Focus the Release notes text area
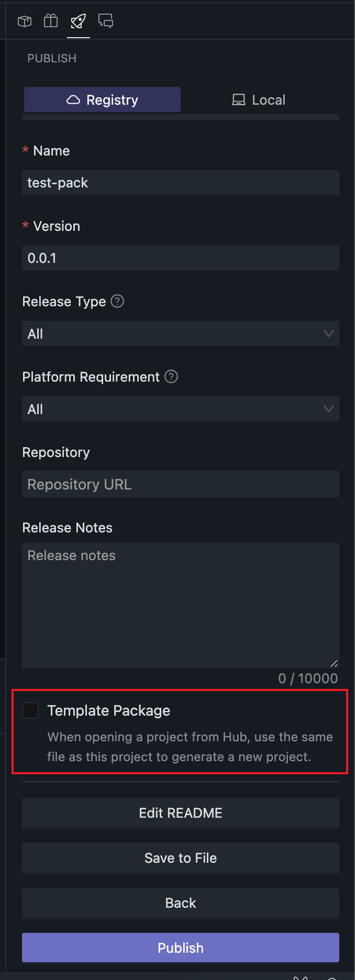Screen dimensions: 355x980 coord(180,605)
